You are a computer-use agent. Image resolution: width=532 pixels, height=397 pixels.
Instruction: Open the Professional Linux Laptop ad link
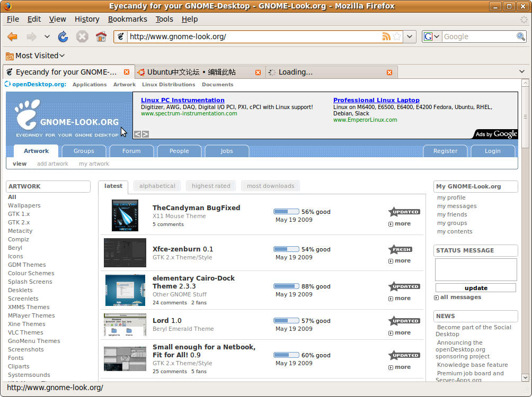[x=376, y=100]
